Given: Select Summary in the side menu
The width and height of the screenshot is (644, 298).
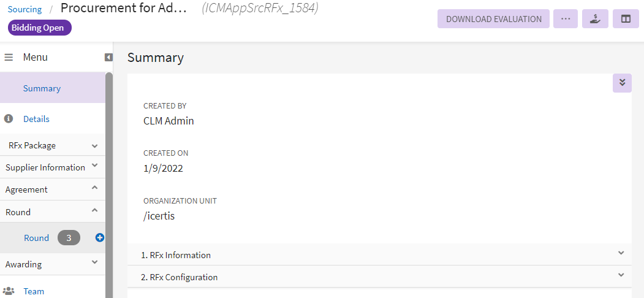Looking at the screenshot, I should click(x=42, y=88).
